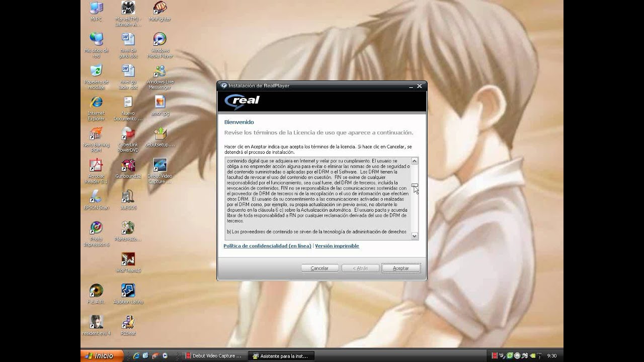Viewport: 644px width, 362px height.
Task: Close the Instalación de RealPlayer window
Action: (x=420, y=86)
